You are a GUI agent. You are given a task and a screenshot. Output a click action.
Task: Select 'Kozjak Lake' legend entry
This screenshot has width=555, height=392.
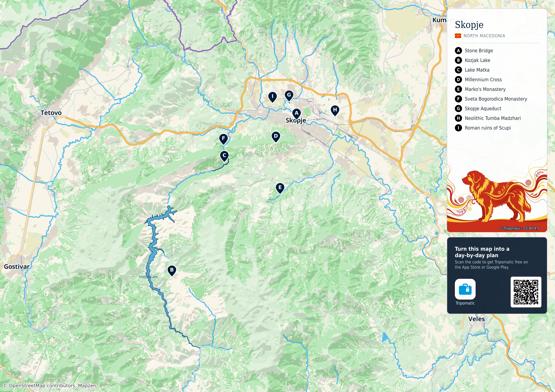(477, 60)
